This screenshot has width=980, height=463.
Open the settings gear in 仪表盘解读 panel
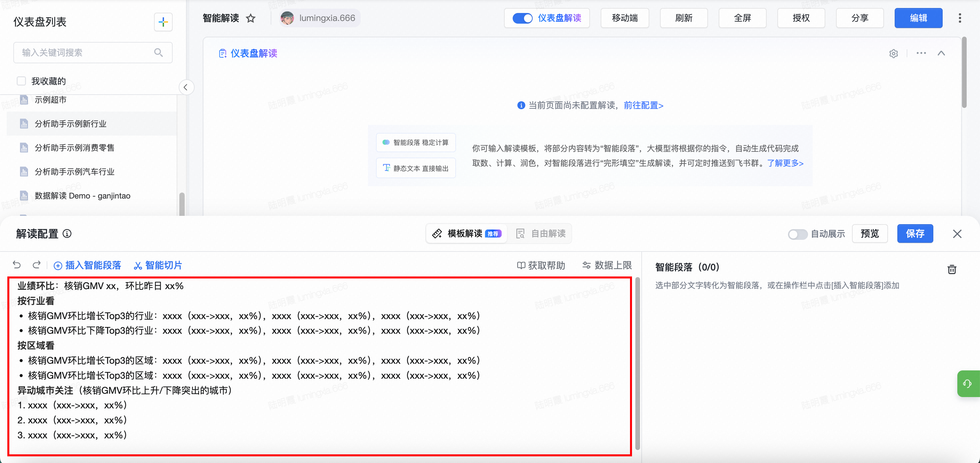[894, 54]
